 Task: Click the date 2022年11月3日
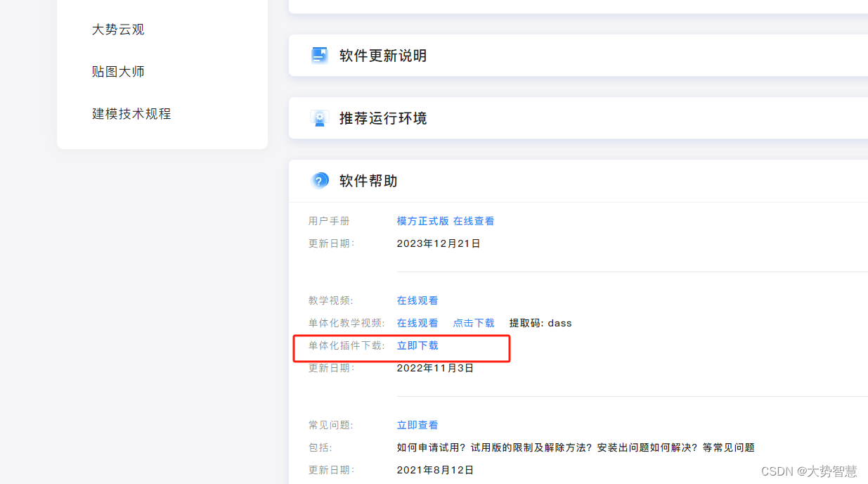pyautogui.click(x=435, y=368)
